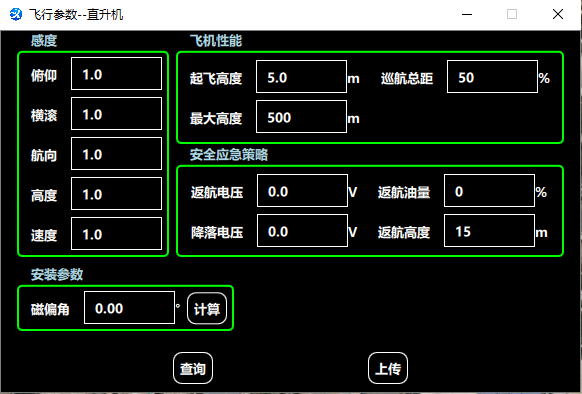The height and width of the screenshot is (394, 582).
Task: Click the app icon in title bar
Action: pyautogui.click(x=16, y=14)
